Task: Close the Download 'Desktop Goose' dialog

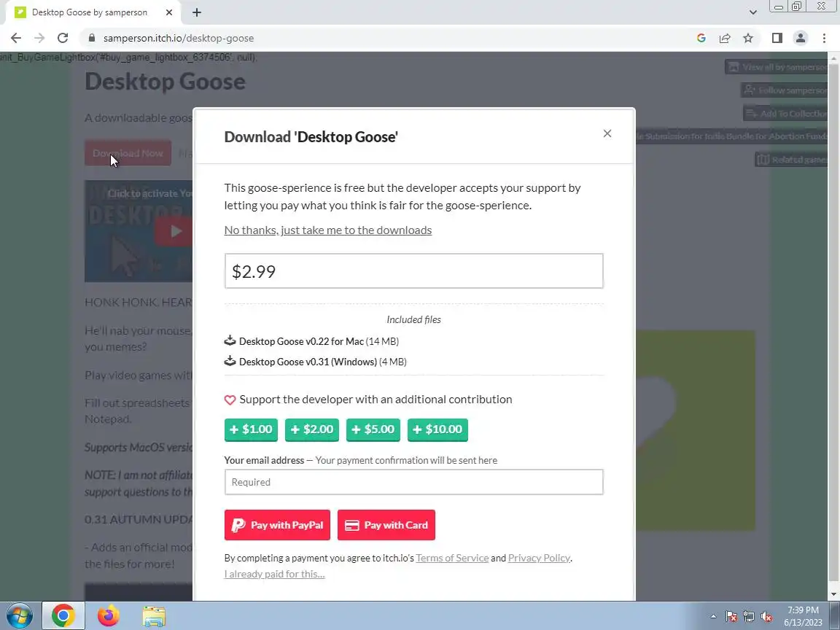Action: [x=607, y=133]
